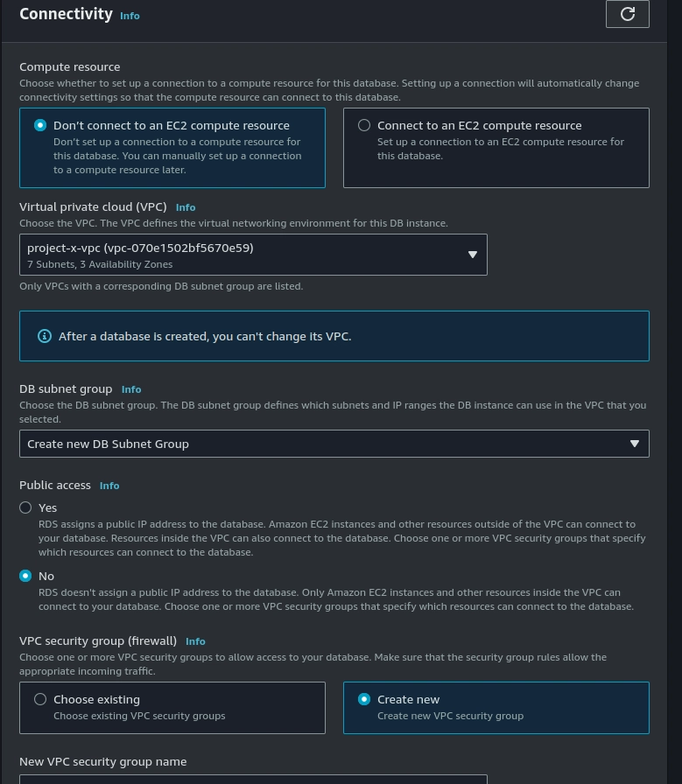Click the DB subnet group dropdown arrow

[x=635, y=444]
